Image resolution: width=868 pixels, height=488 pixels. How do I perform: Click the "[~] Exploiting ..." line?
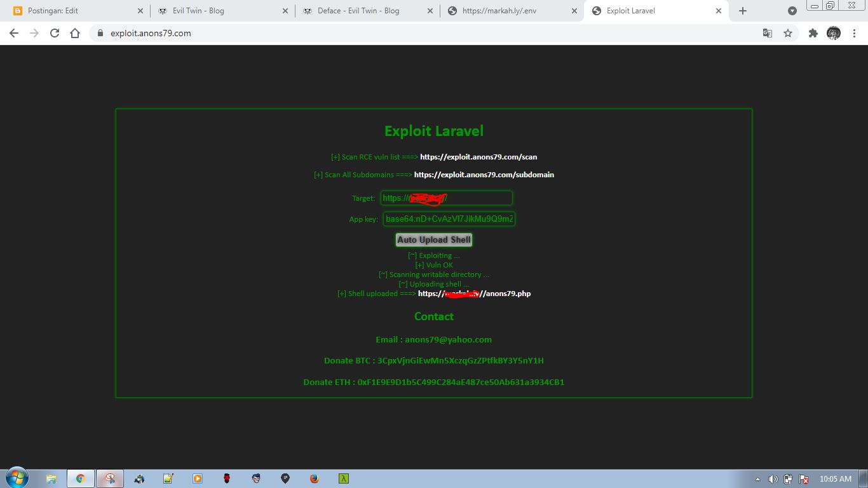coord(434,255)
